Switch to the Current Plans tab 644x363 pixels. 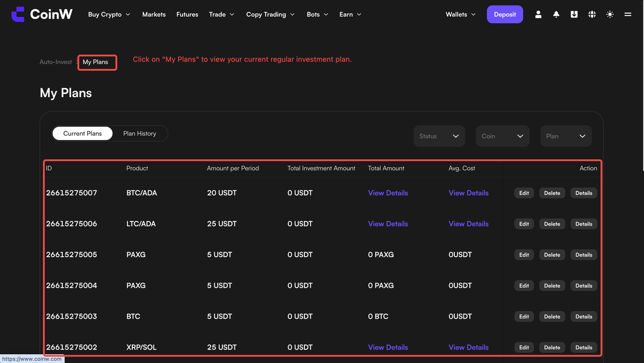[83, 133]
